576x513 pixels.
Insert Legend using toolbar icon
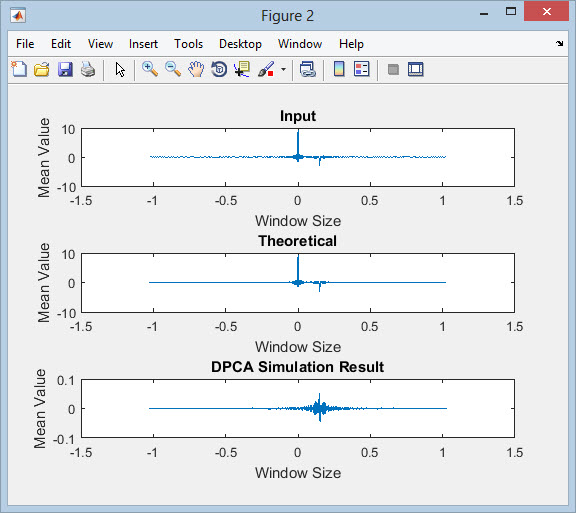pos(361,69)
